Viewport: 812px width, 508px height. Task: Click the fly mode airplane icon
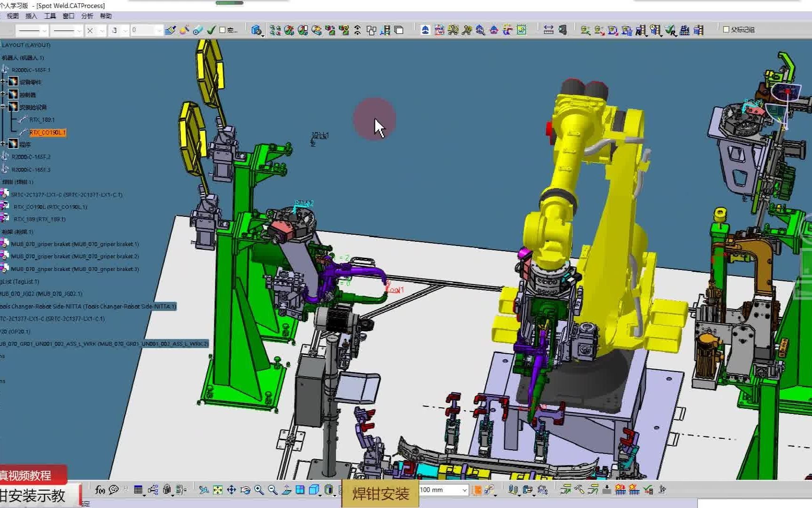pyautogui.click(x=203, y=490)
